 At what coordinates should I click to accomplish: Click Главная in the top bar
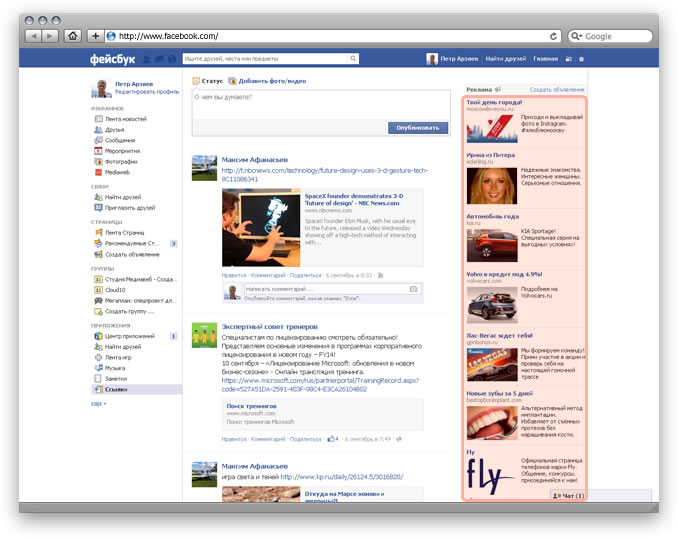(545, 59)
